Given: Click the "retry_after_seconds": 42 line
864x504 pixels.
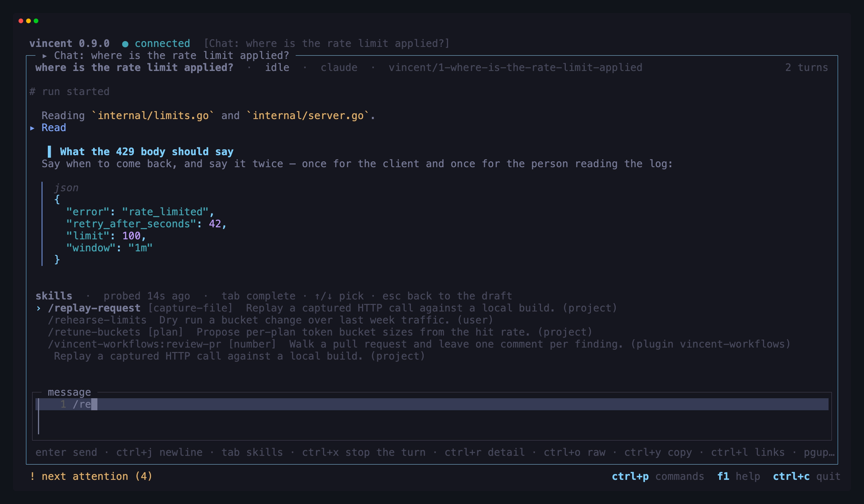Looking at the screenshot, I should [x=147, y=224].
